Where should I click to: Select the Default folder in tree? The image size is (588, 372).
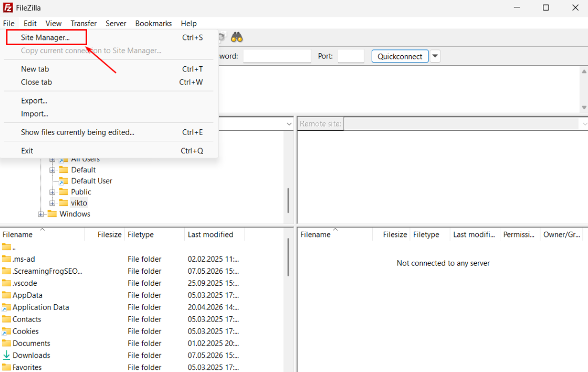point(83,170)
